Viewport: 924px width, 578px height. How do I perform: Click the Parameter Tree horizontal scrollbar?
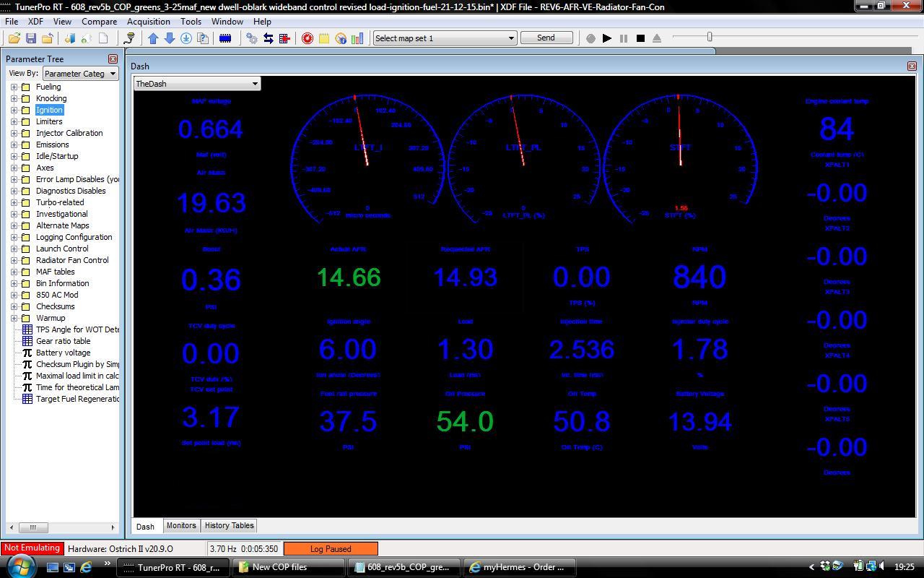click(61, 527)
